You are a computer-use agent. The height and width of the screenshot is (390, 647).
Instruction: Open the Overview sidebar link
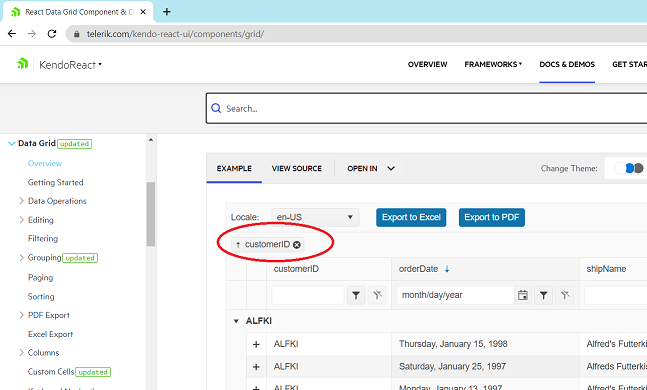(45, 163)
